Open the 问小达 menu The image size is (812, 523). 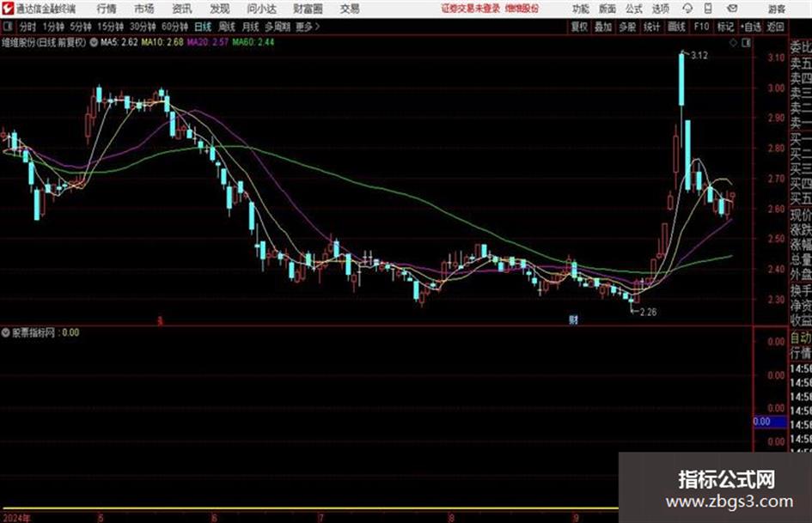261,9
